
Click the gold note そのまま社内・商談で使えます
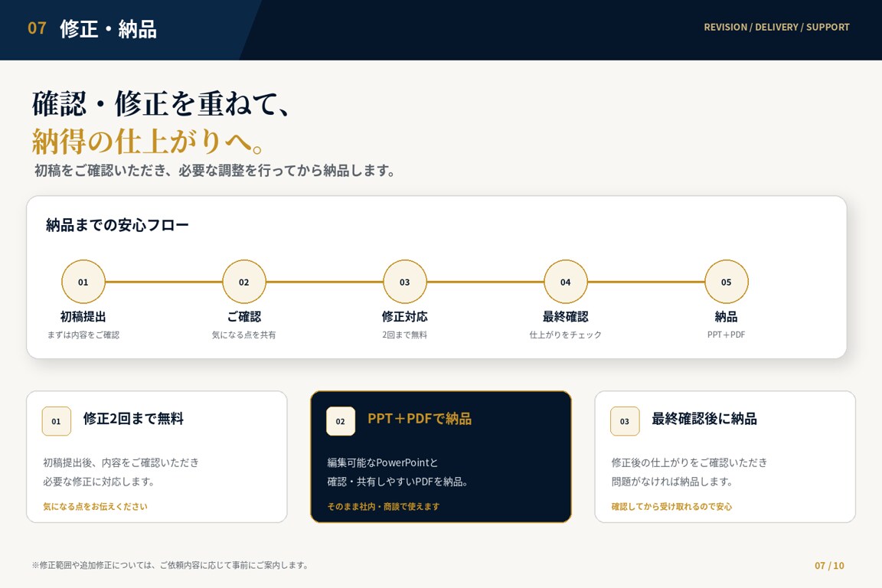(x=384, y=506)
